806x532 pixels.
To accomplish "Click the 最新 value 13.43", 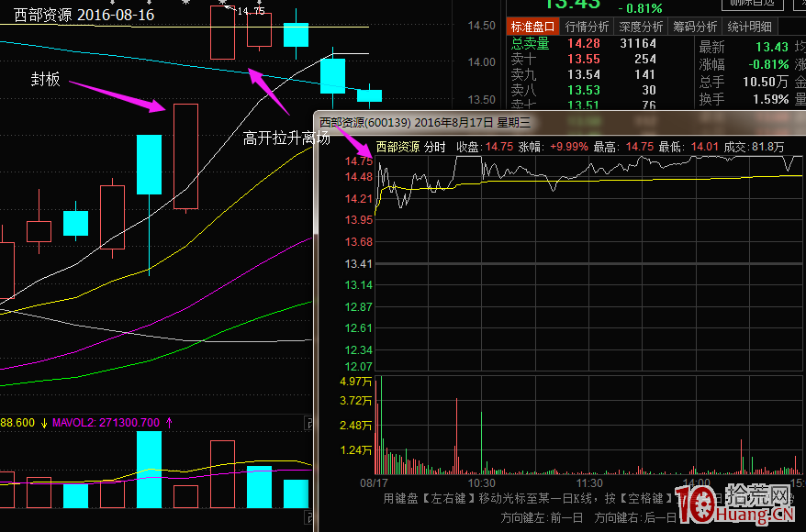I will 771,48.
